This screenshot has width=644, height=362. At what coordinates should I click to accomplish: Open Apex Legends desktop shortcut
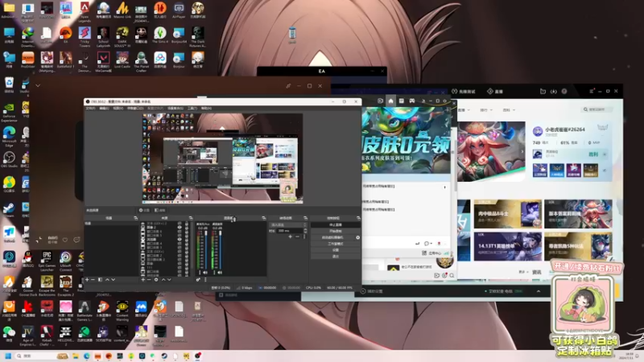[85, 11]
